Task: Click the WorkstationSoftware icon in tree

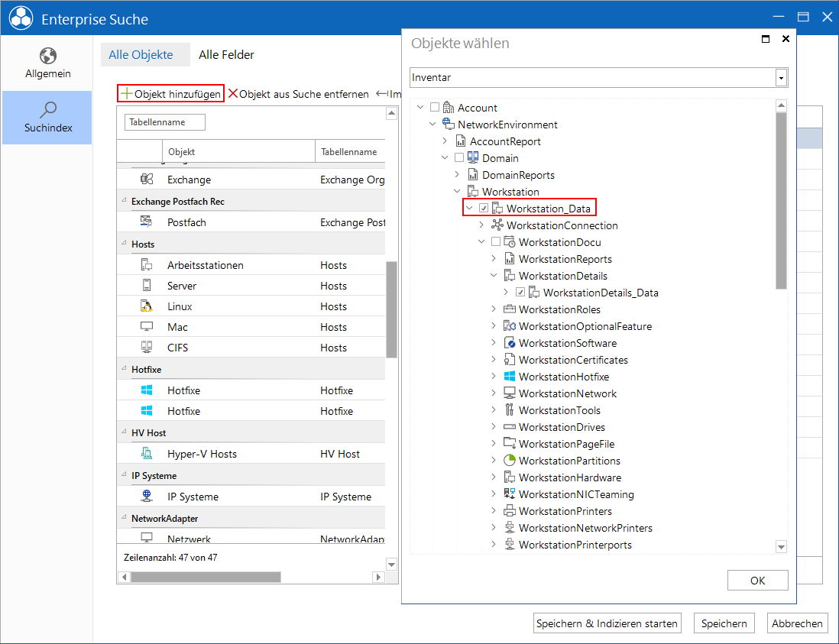Action: (510, 343)
